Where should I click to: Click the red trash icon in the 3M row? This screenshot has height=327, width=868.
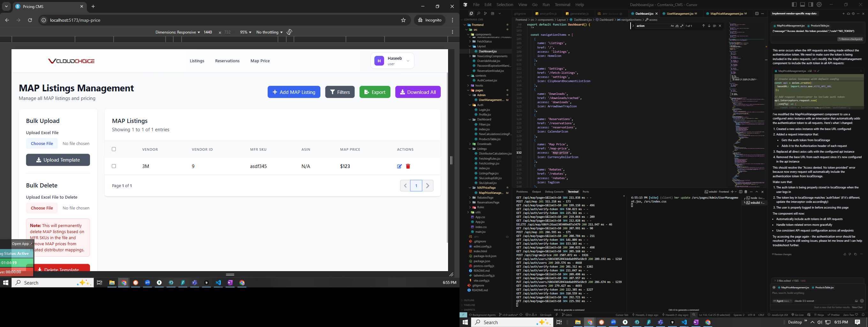pos(408,166)
